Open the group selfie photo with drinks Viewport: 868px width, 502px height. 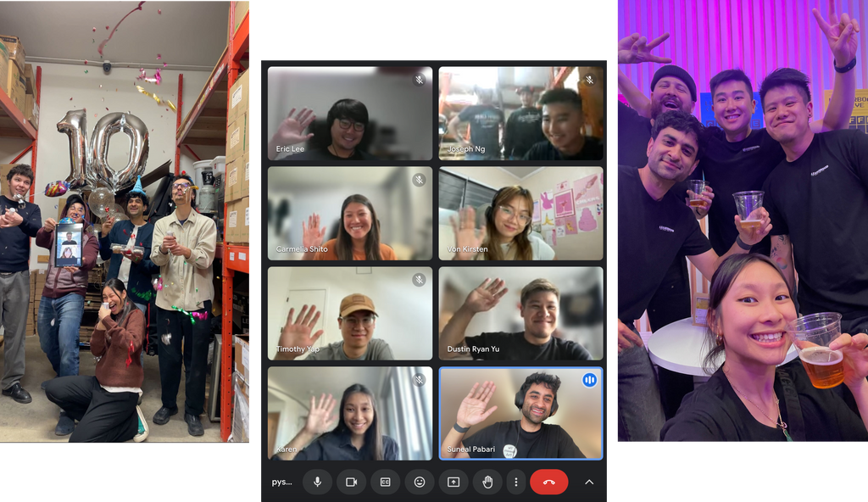pyautogui.click(x=741, y=220)
